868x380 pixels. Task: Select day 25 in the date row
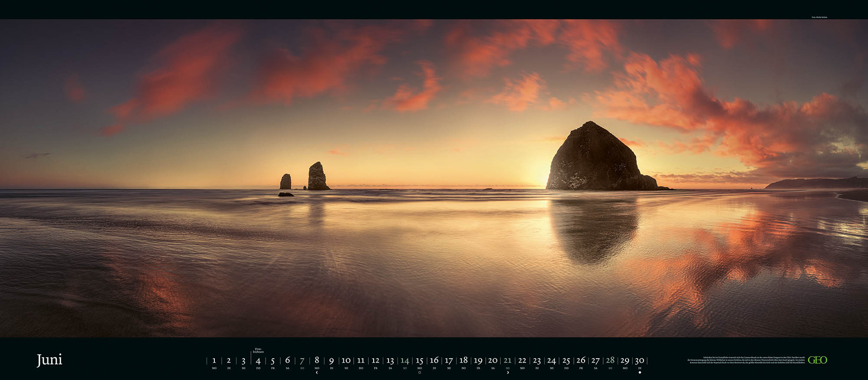click(x=566, y=360)
